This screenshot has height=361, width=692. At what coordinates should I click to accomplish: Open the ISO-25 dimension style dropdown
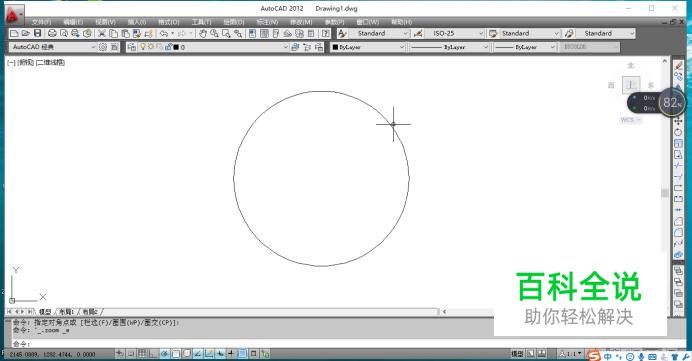coord(481,33)
